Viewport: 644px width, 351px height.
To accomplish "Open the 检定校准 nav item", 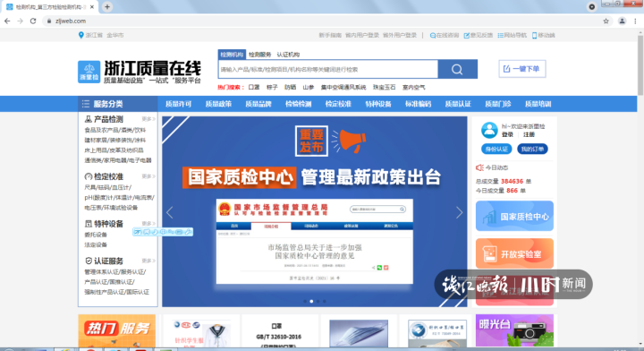I will 338,104.
